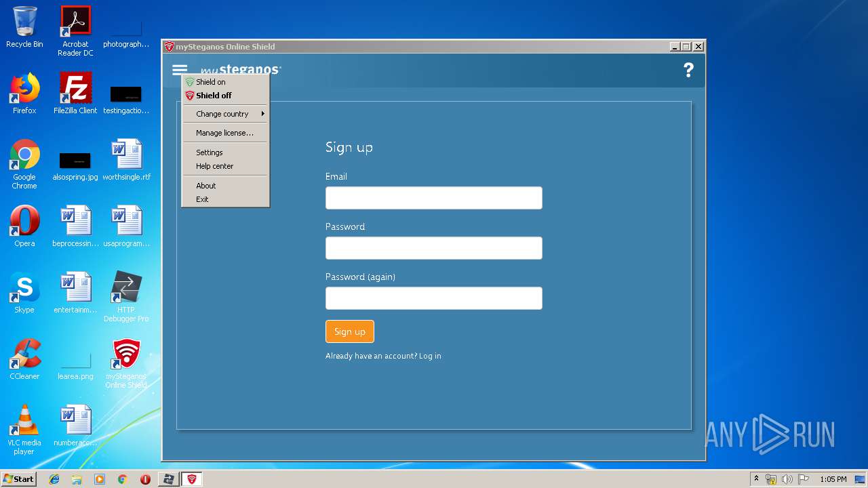Open the hamburger menu icon
The height and width of the screenshot is (488, 868).
tap(180, 70)
